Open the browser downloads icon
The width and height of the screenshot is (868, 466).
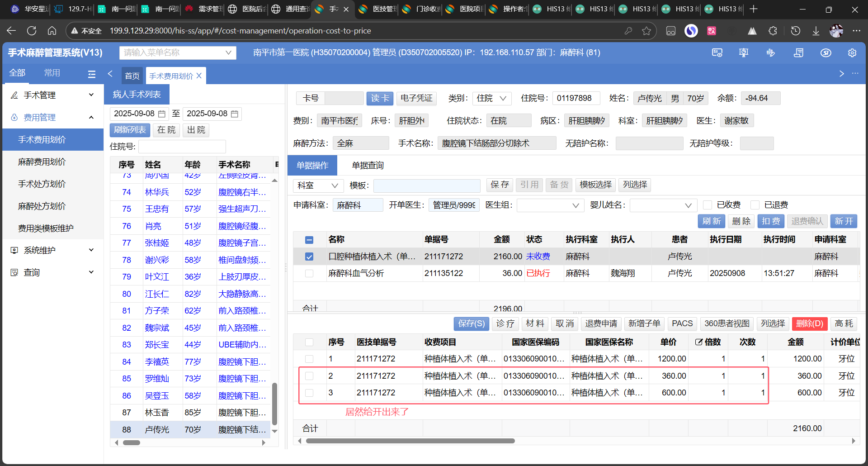816,31
